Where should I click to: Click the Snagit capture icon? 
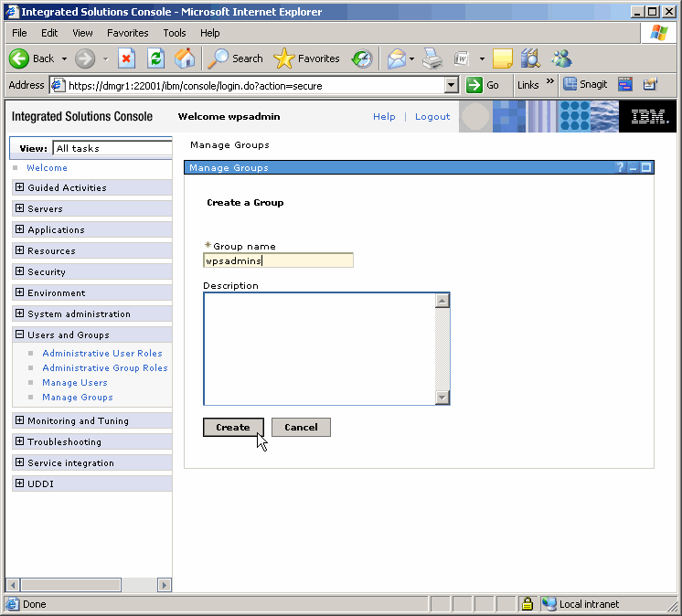click(585, 84)
